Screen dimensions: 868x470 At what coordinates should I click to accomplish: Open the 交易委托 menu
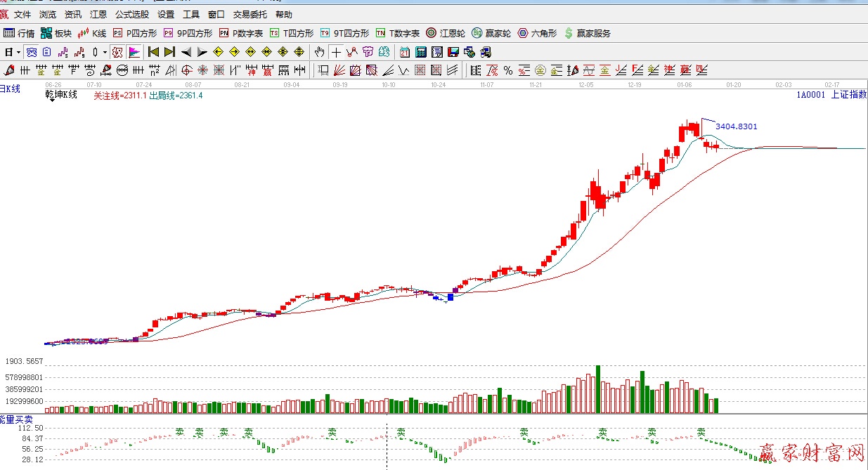(250, 14)
